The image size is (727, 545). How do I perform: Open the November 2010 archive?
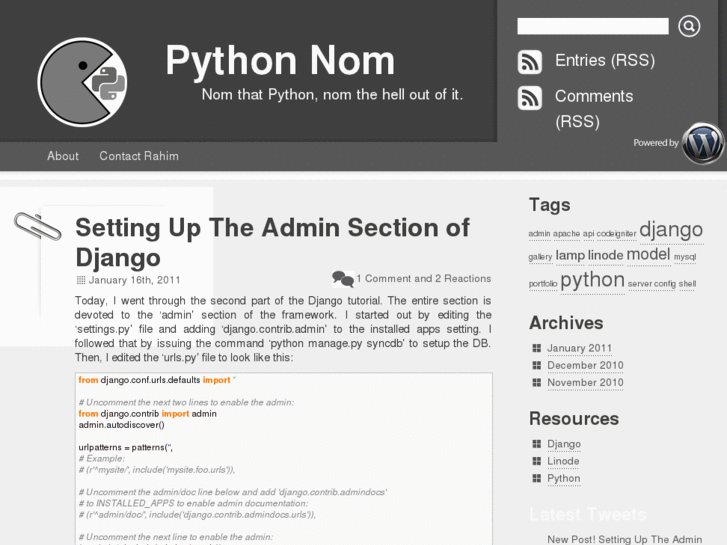point(585,382)
